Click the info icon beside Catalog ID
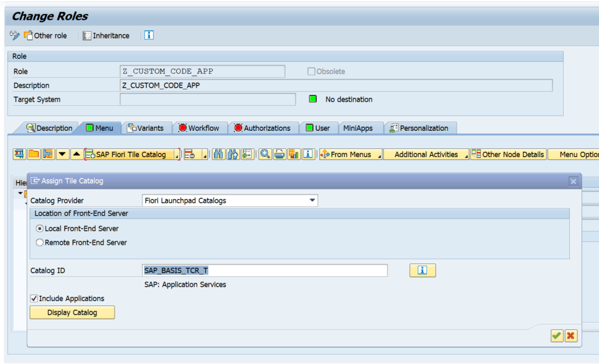The width and height of the screenshot is (599, 364). coord(422,270)
